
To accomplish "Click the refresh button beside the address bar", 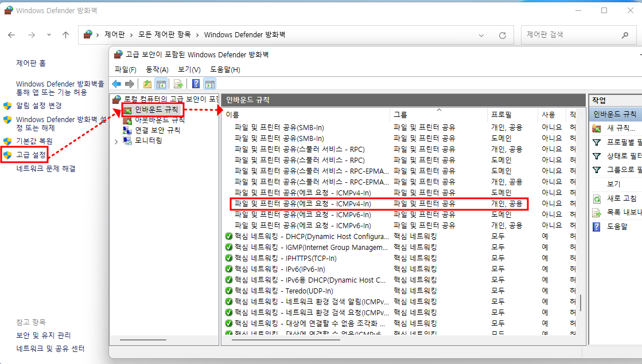I will point(503,35).
